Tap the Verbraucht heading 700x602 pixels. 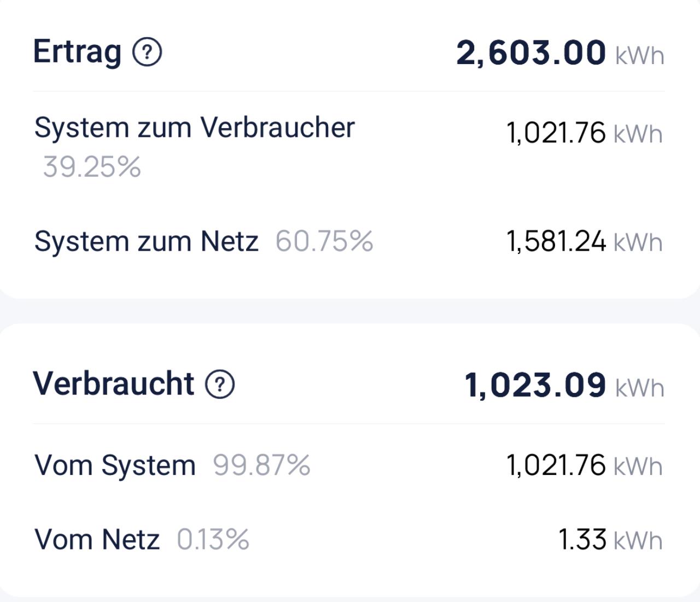pyautogui.click(x=114, y=384)
